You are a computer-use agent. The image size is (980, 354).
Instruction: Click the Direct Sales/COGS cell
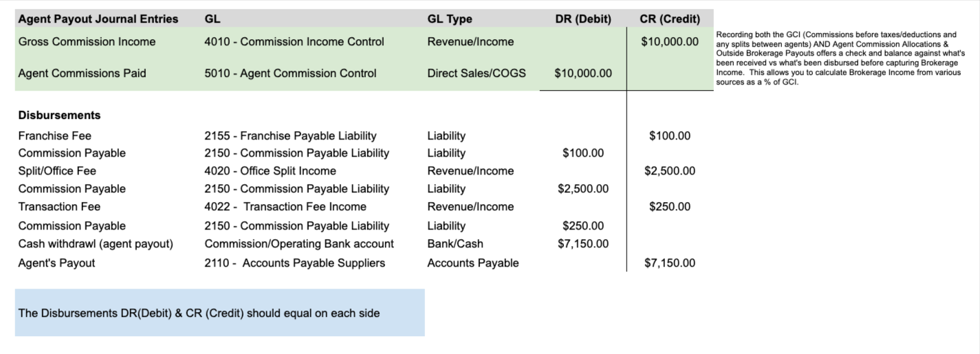(x=477, y=73)
